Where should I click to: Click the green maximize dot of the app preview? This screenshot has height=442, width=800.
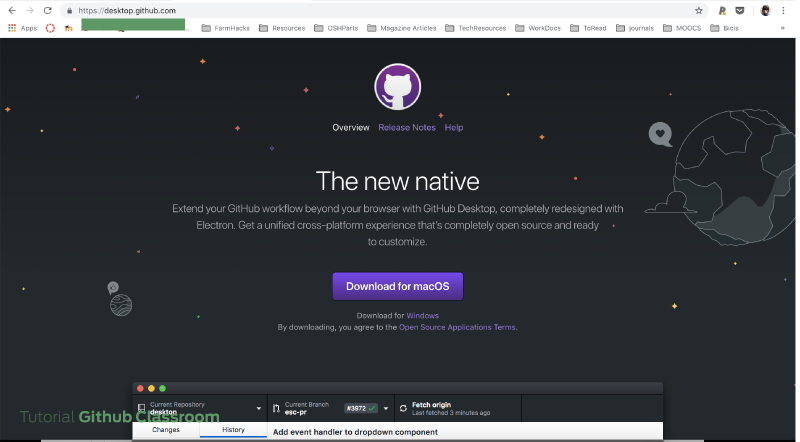coord(163,388)
